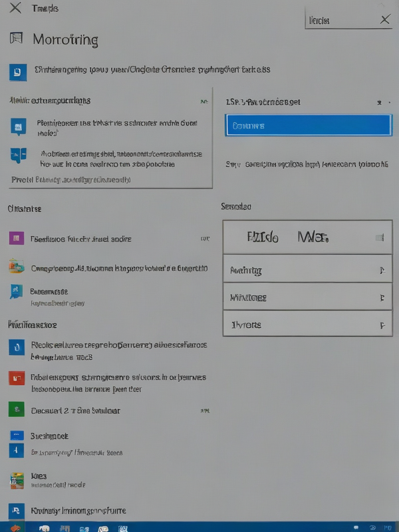Select the blue single chat-bubble icon in the left panel
Image resolution: width=399 pixels, height=532 pixels.
pos(19,127)
